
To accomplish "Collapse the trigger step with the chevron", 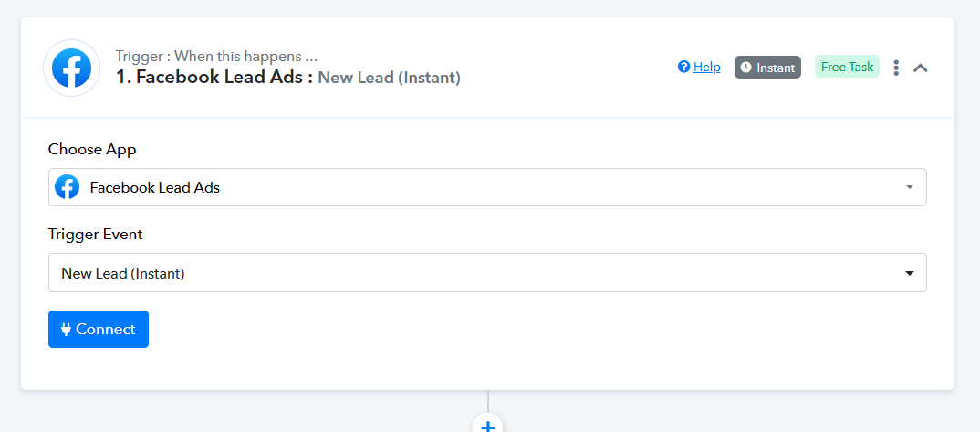I will point(920,68).
